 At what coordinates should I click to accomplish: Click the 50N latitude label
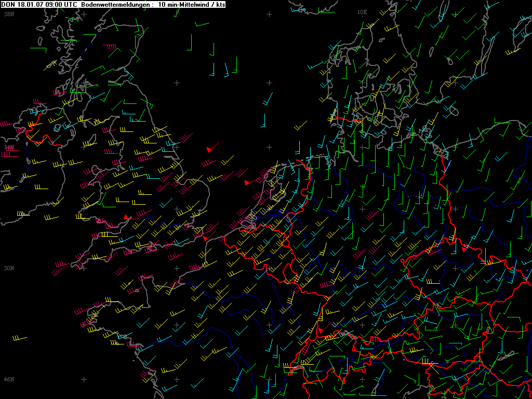pos(9,268)
